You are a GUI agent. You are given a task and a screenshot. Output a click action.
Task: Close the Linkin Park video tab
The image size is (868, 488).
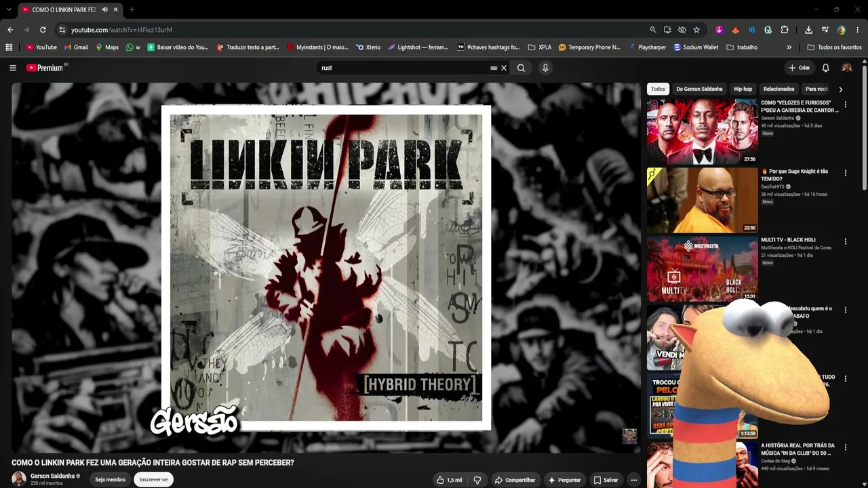pyautogui.click(x=116, y=9)
